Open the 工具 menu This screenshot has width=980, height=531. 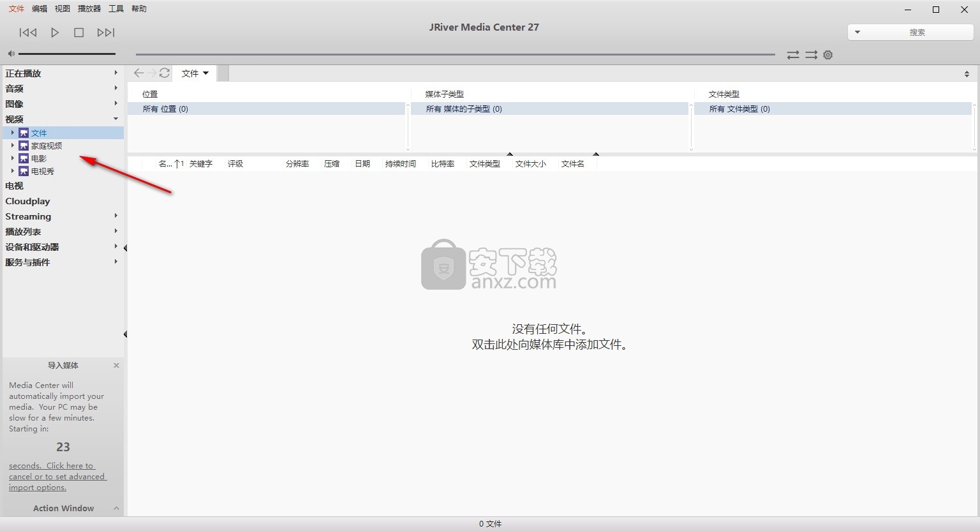tap(116, 9)
